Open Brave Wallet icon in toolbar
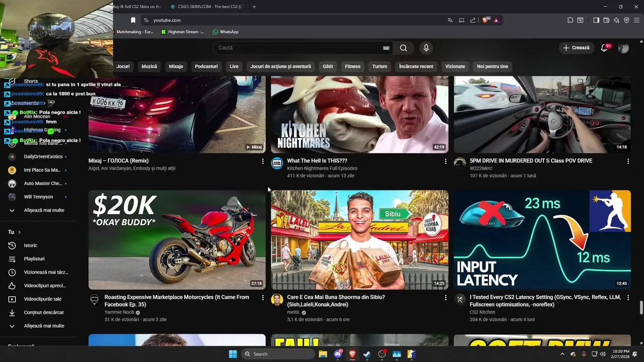Viewport: 644px width, 362px height. pos(606,20)
